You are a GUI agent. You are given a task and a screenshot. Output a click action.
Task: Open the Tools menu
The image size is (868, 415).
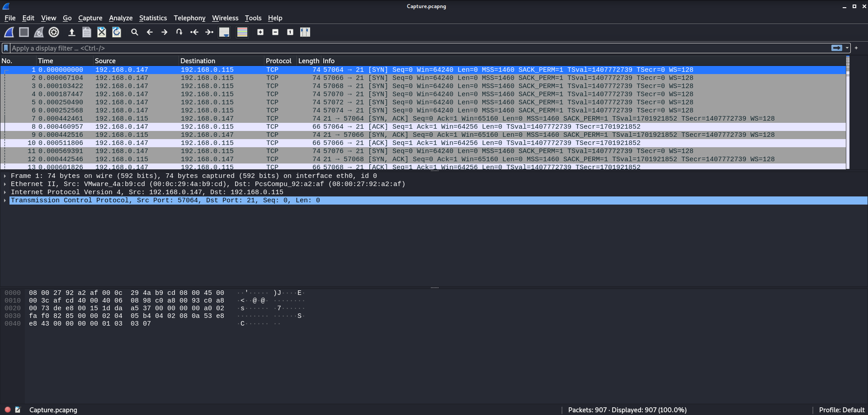253,18
